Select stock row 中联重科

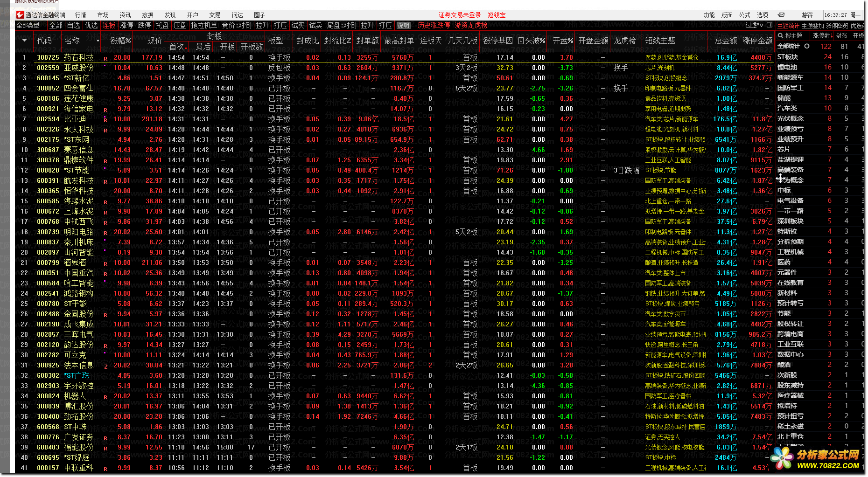(x=395, y=468)
